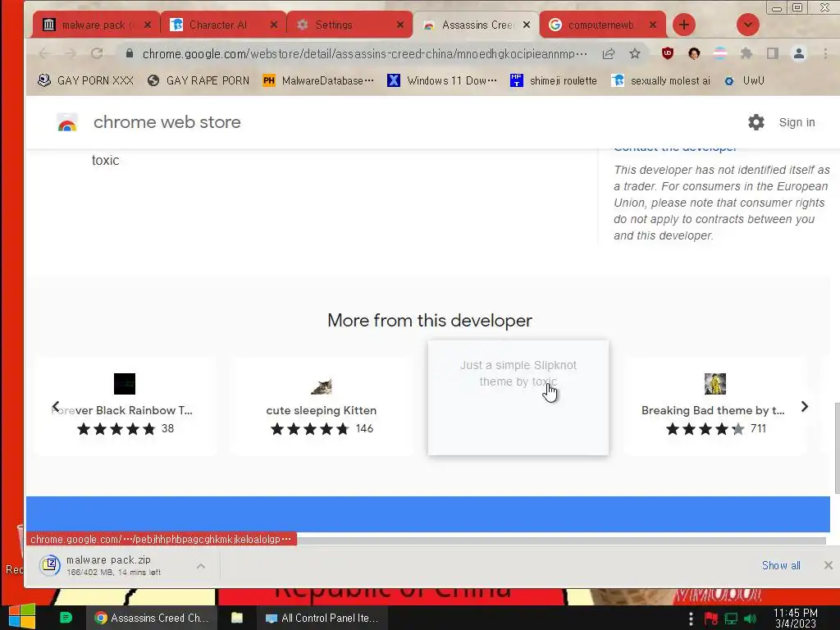
Task: Sign in to Chrome Web Store
Action: 797,122
